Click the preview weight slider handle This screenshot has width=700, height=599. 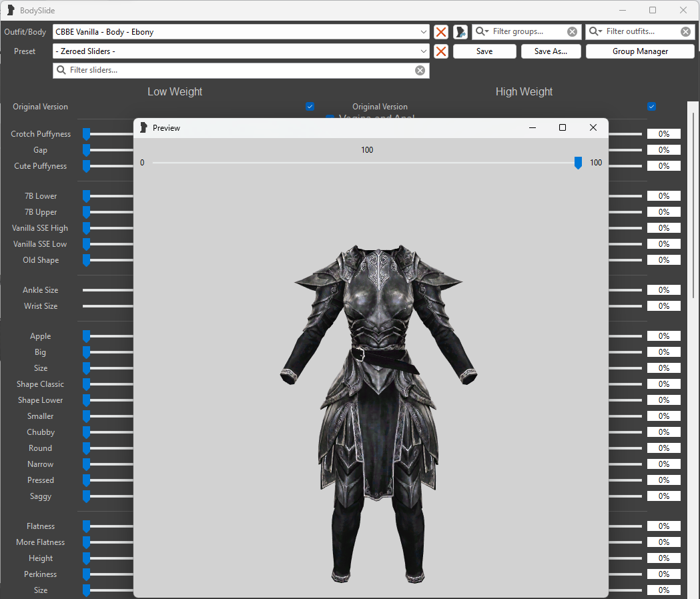pos(578,163)
